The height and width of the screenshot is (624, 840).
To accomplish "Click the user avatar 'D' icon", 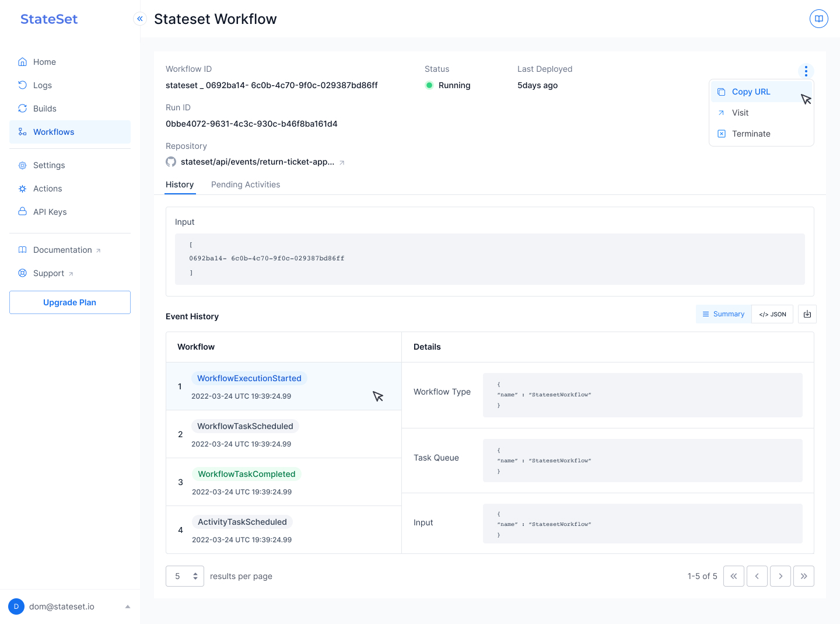I will [x=16, y=606].
